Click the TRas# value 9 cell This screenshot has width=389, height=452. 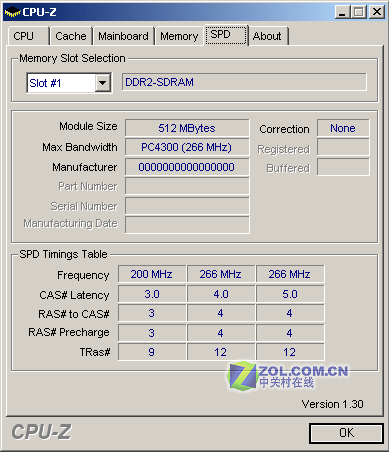click(152, 352)
